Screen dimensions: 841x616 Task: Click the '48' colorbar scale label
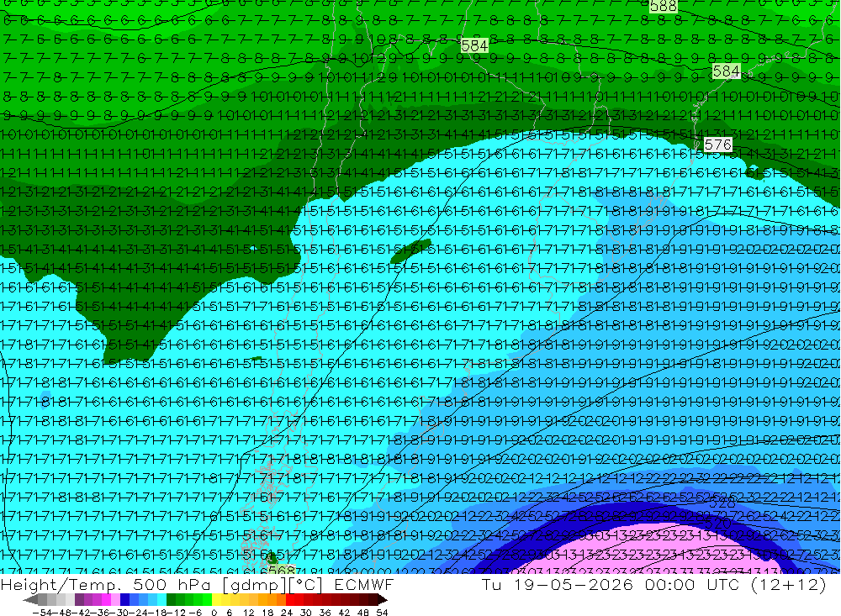363,613
